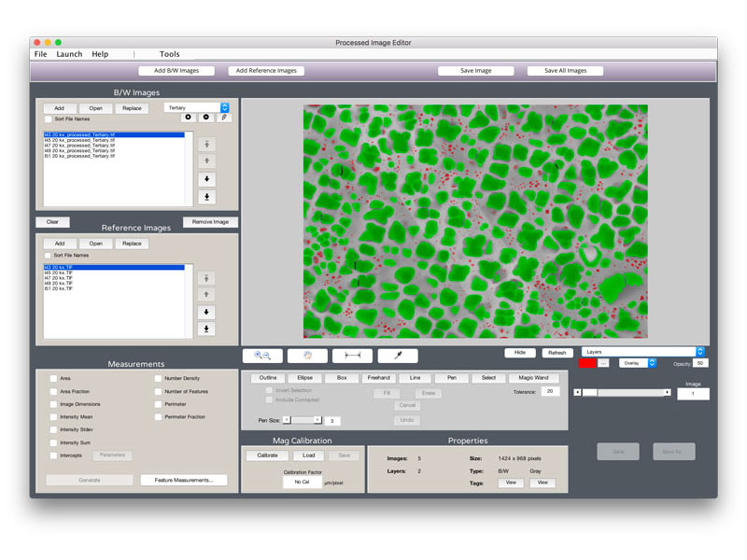This screenshot has height=560, width=747.
Task: Open the Tools menu
Action: tap(169, 54)
